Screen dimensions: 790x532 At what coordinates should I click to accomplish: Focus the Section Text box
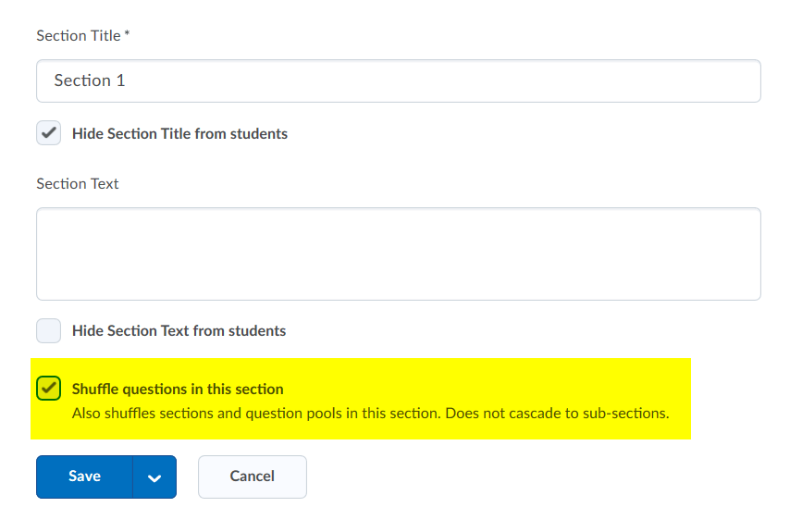coord(398,254)
